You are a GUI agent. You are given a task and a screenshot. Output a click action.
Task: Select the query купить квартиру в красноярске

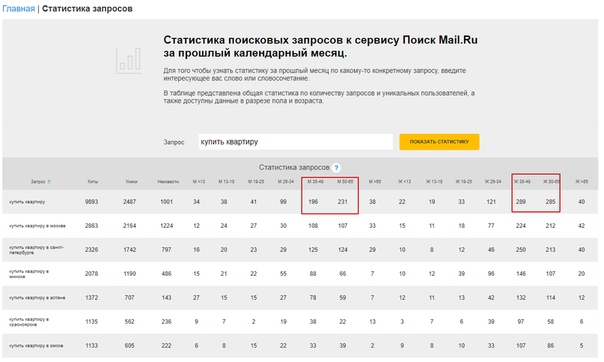pyautogui.click(x=29, y=322)
